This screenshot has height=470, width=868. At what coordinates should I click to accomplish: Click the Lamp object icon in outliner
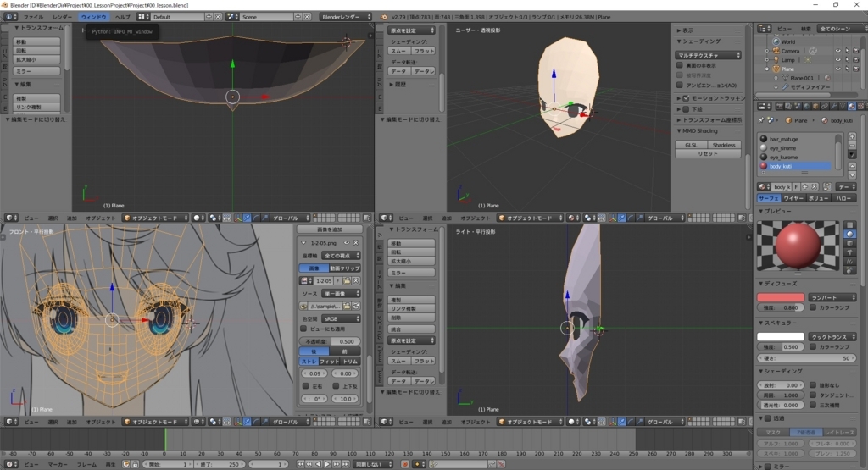(x=775, y=60)
